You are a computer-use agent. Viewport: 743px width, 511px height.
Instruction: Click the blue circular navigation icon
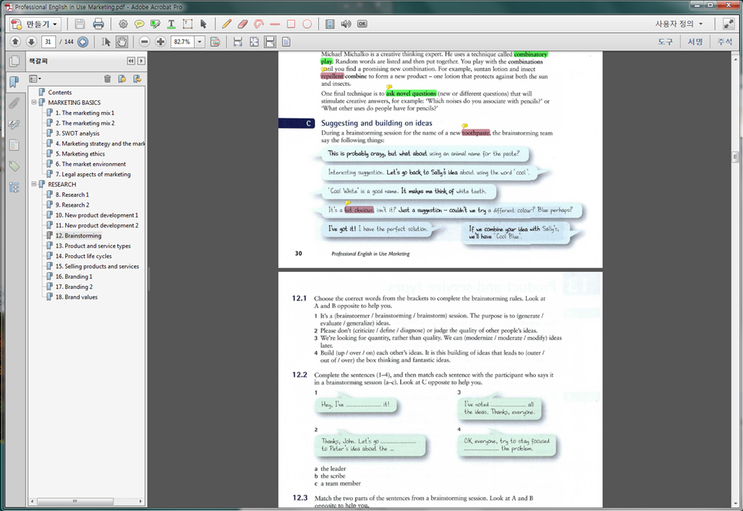pos(83,42)
